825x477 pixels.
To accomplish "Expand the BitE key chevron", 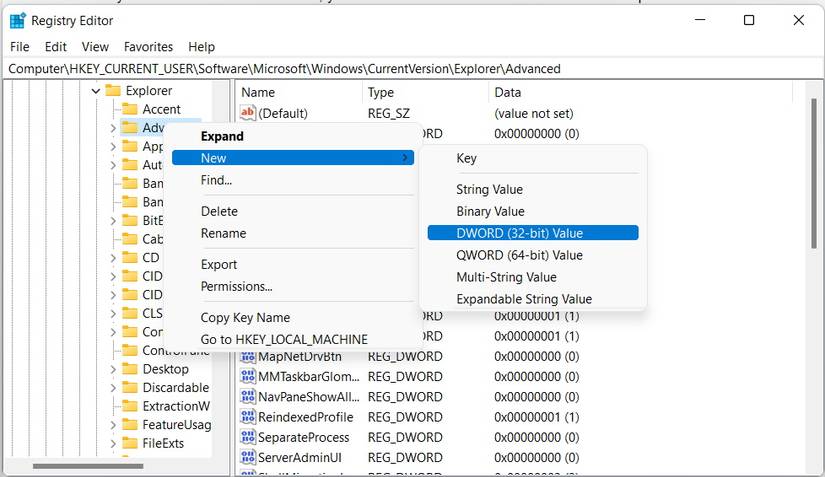I will point(113,221).
